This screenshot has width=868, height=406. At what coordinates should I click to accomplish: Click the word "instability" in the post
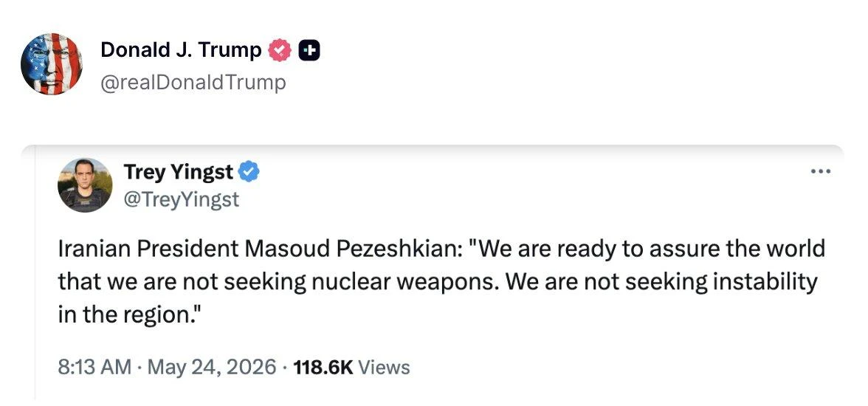tap(765, 282)
